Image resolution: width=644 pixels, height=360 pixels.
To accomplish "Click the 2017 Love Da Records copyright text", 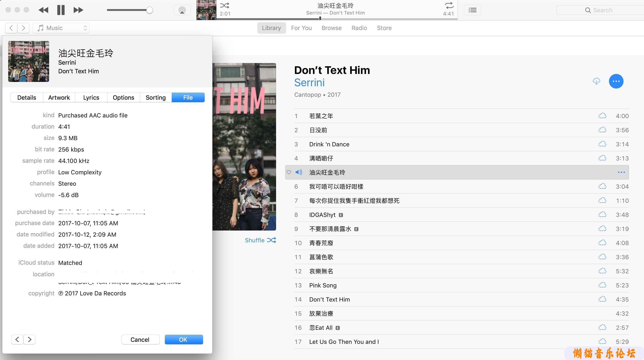I will click(92, 293).
